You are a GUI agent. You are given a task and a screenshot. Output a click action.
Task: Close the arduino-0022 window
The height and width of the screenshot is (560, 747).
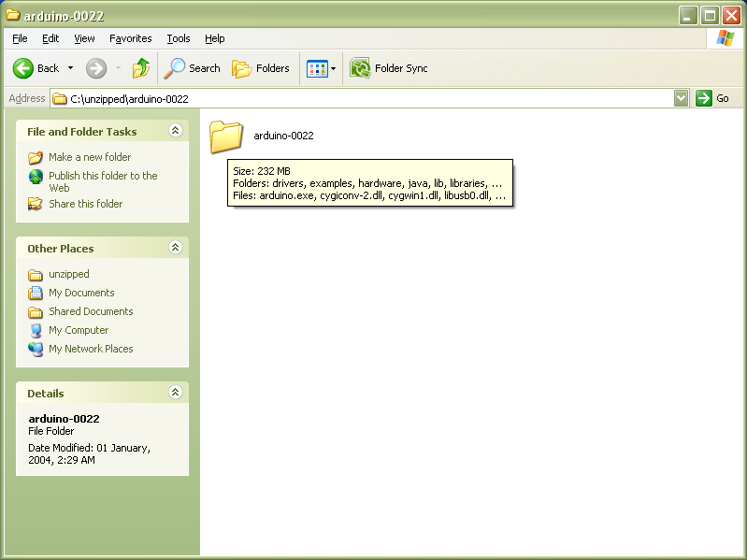(731, 16)
